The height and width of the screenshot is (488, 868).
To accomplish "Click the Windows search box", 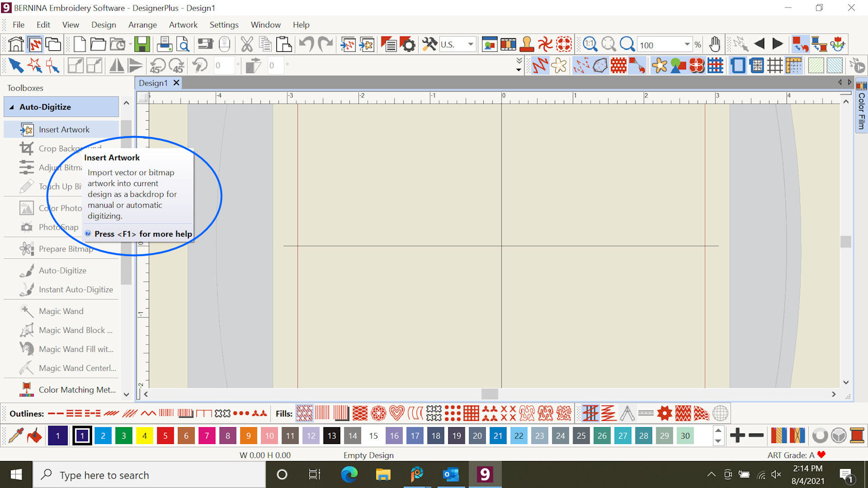I will click(x=149, y=475).
